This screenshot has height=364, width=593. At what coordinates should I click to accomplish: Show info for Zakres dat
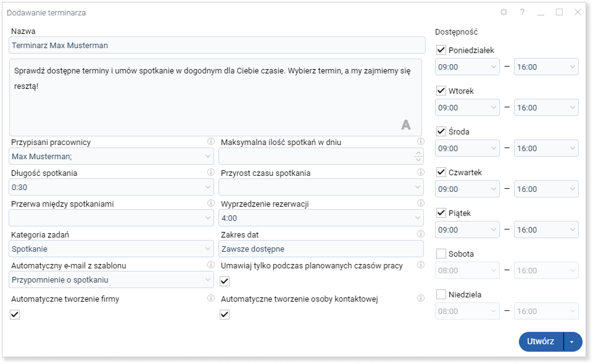(x=421, y=234)
